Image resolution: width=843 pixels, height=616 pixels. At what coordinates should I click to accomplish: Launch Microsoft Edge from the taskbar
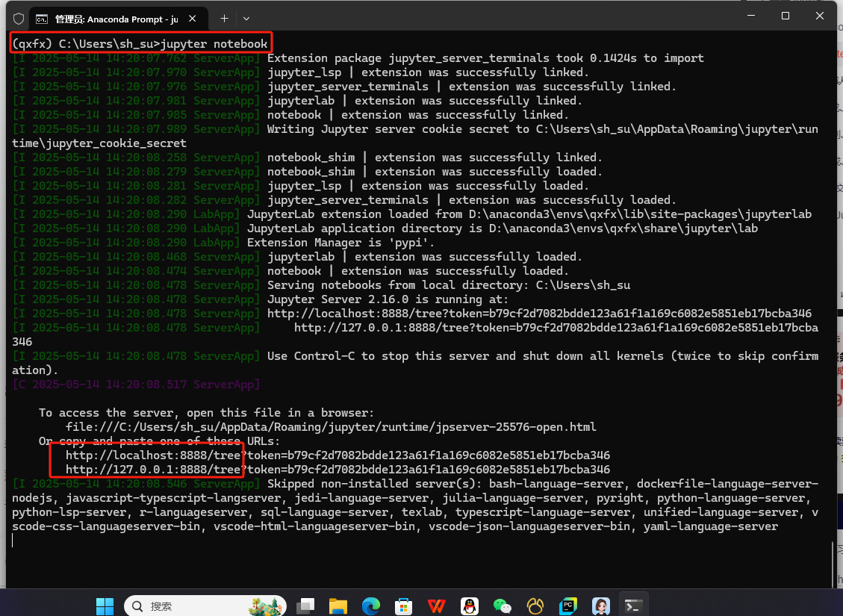pyautogui.click(x=371, y=606)
